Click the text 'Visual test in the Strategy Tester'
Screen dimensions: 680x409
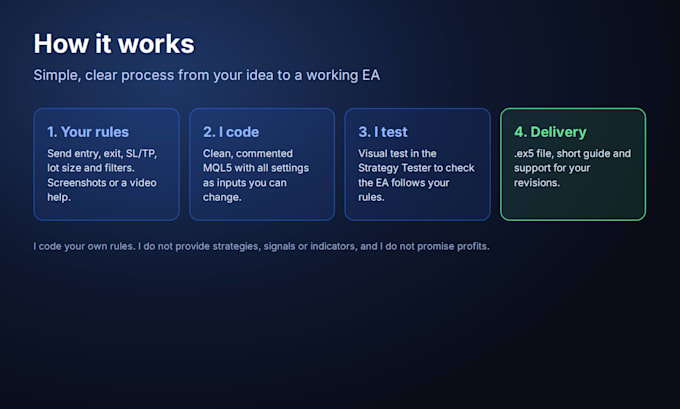(x=397, y=161)
